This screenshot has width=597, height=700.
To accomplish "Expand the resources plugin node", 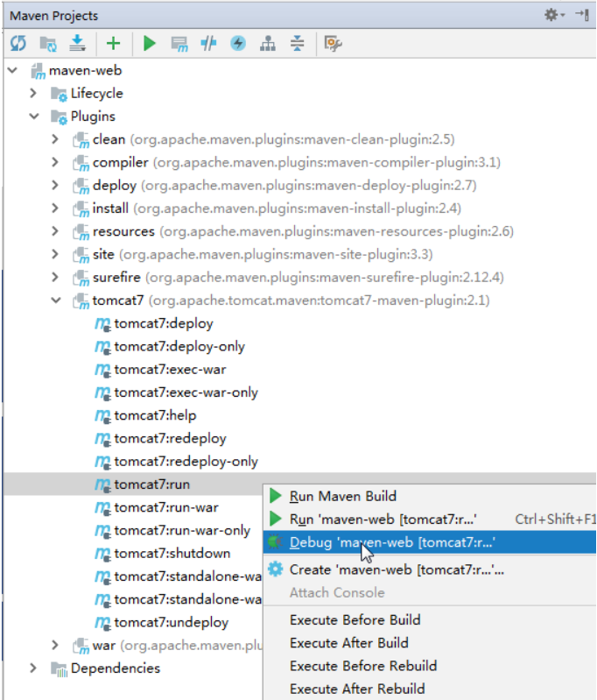I will click(x=55, y=230).
